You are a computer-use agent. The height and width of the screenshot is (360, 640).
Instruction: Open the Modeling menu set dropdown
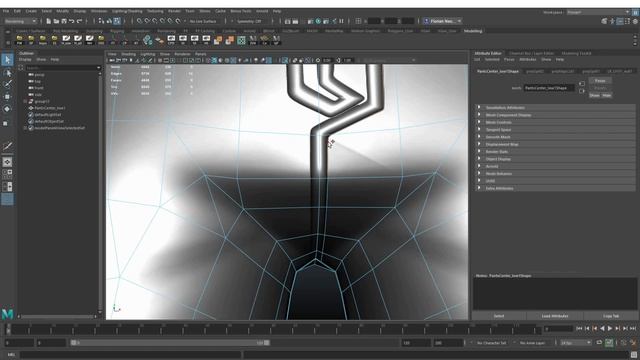[x=20, y=21]
